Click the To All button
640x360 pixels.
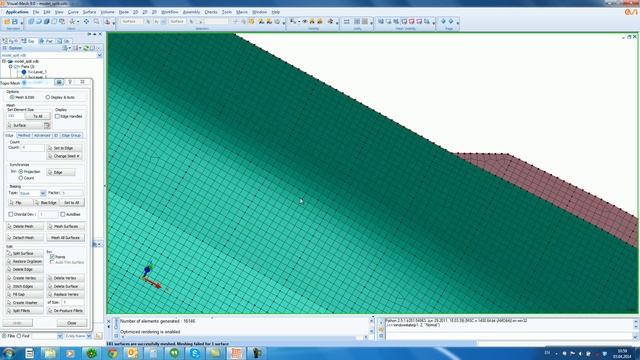(38, 116)
